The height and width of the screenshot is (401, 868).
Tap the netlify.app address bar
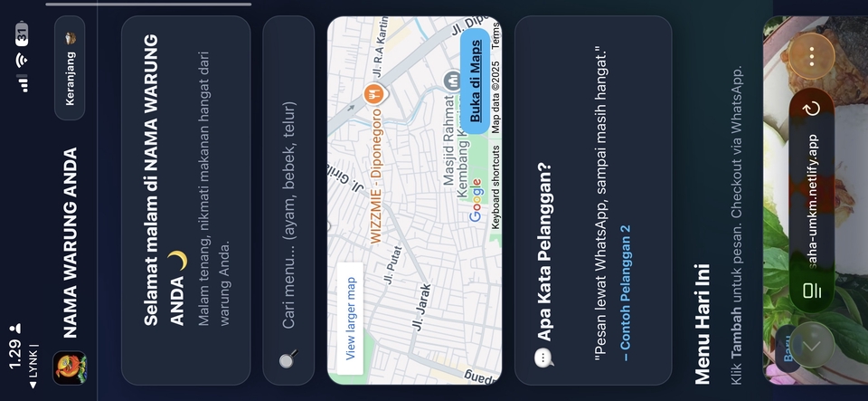(x=812, y=201)
